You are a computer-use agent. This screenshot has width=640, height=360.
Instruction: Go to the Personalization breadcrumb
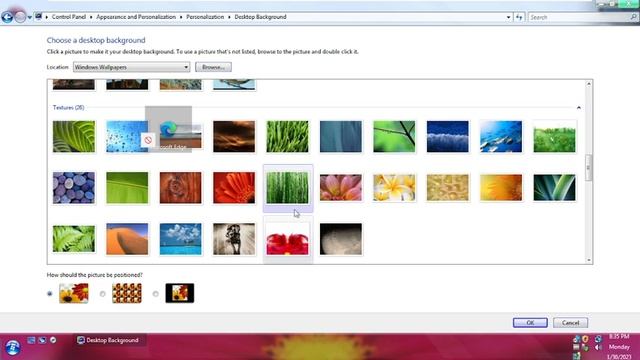click(x=205, y=17)
